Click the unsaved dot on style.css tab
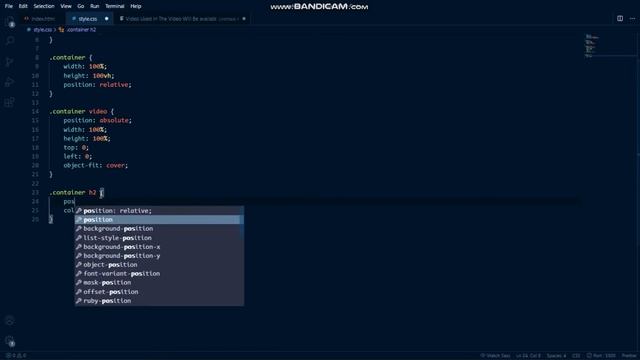This screenshot has height=360, width=640. coord(107,18)
